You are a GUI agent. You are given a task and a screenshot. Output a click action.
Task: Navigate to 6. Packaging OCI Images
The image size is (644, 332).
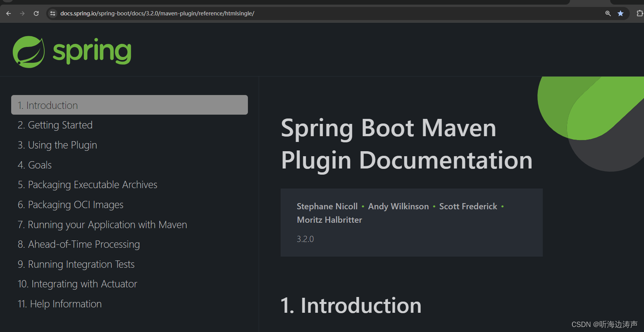tap(70, 205)
